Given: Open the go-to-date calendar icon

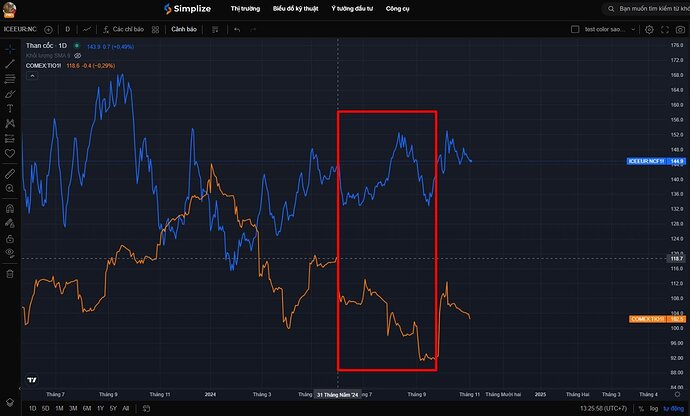Looking at the screenshot, I should (147, 409).
